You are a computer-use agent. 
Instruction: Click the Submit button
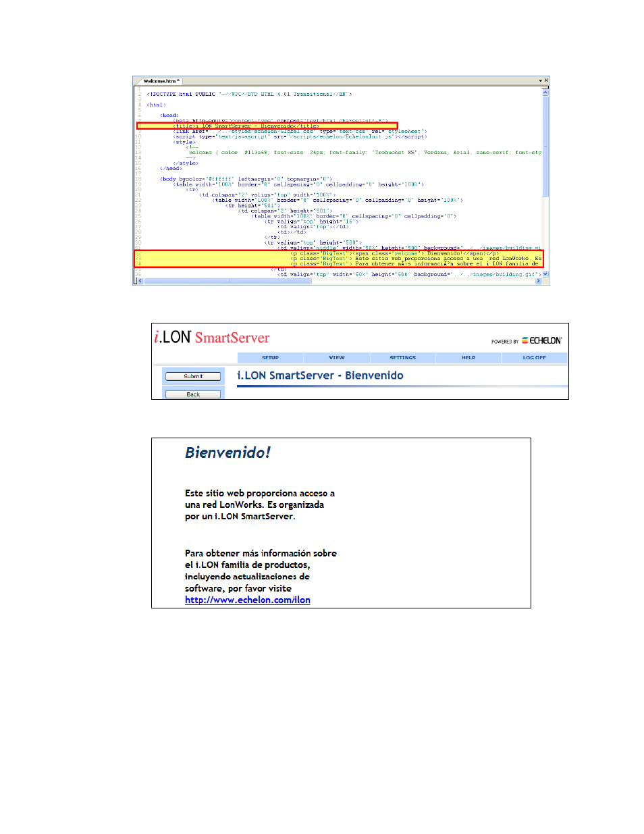(x=193, y=376)
